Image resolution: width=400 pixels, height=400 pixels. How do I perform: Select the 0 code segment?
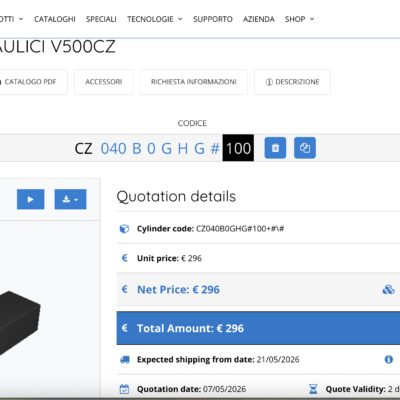[151, 148]
